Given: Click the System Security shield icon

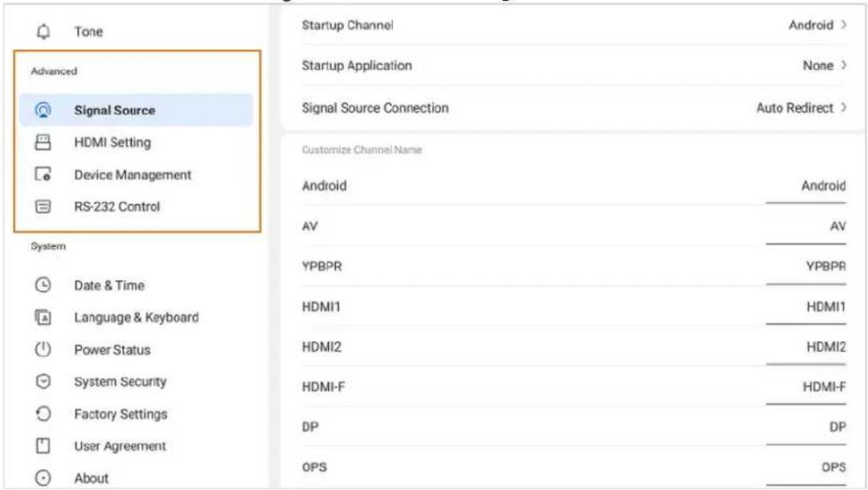Looking at the screenshot, I should click(x=43, y=382).
